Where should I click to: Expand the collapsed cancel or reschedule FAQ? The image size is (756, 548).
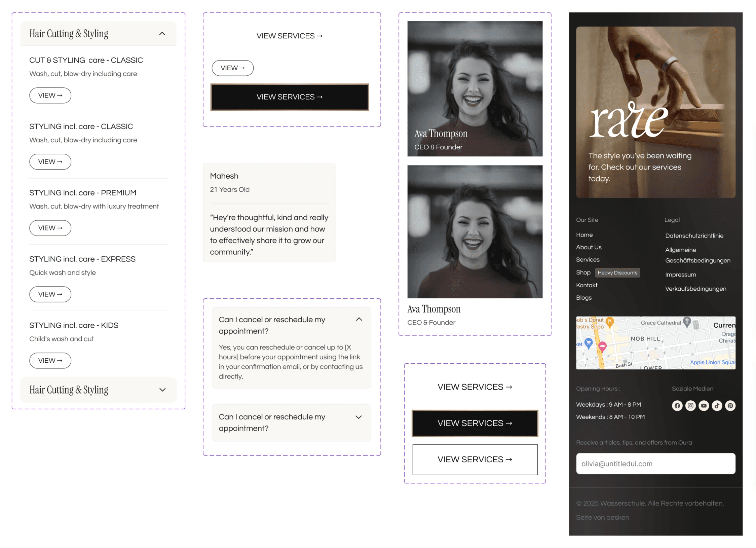[x=358, y=417]
